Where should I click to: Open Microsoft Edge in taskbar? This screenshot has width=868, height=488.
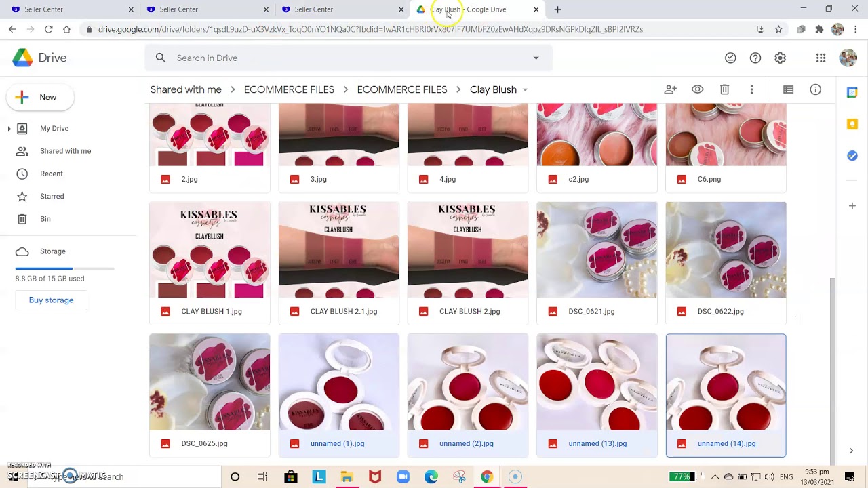431,476
